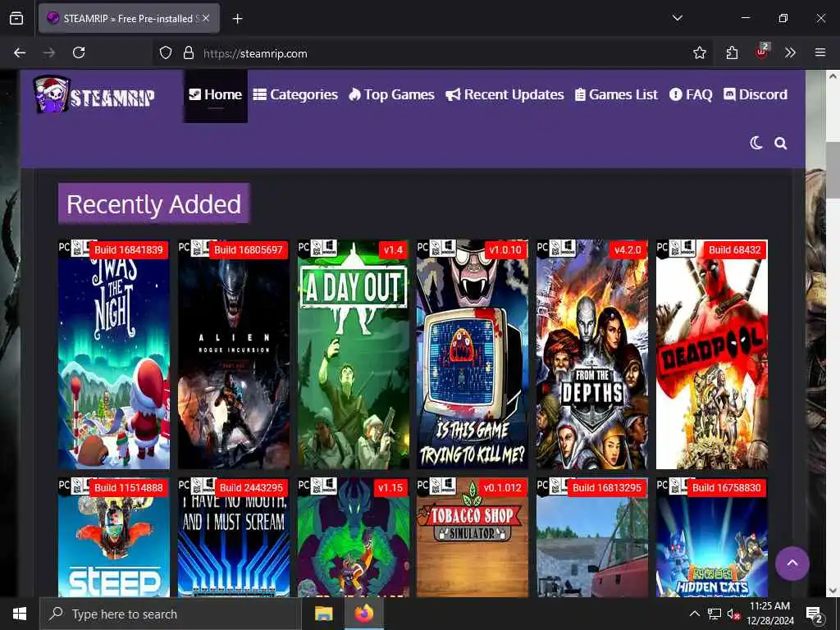Screen dimensions: 840x630
Task: Open Firefox hamburger application menu
Action: (819, 52)
